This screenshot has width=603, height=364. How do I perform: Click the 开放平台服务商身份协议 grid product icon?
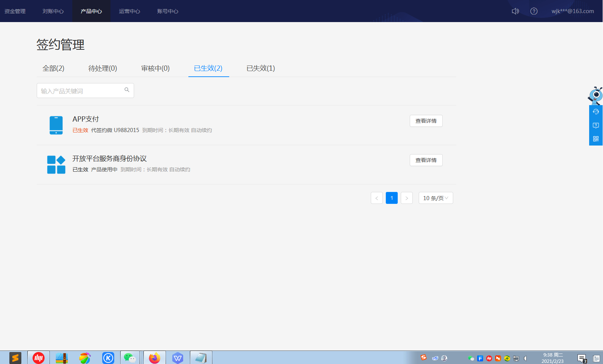tap(56, 165)
